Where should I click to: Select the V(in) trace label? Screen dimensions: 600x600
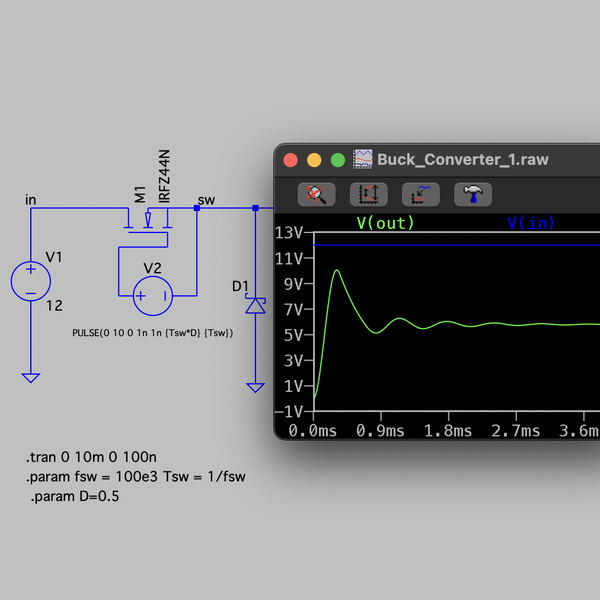531,223
